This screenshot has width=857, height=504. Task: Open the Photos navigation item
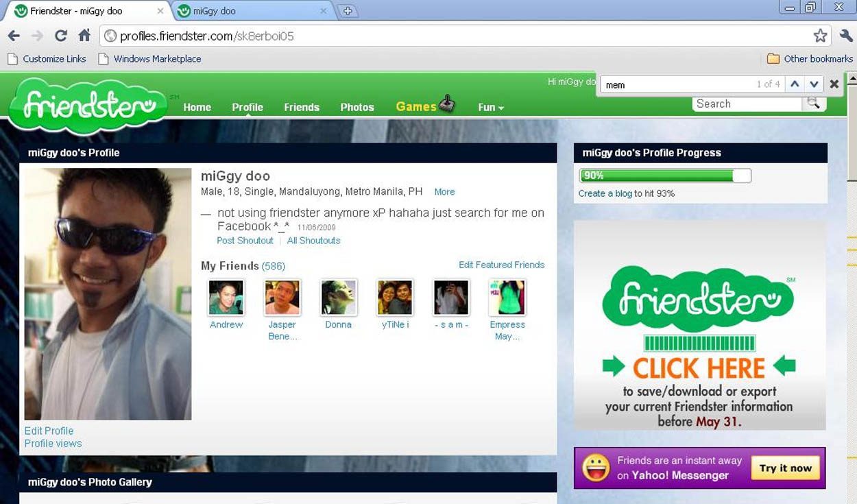tap(357, 108)
